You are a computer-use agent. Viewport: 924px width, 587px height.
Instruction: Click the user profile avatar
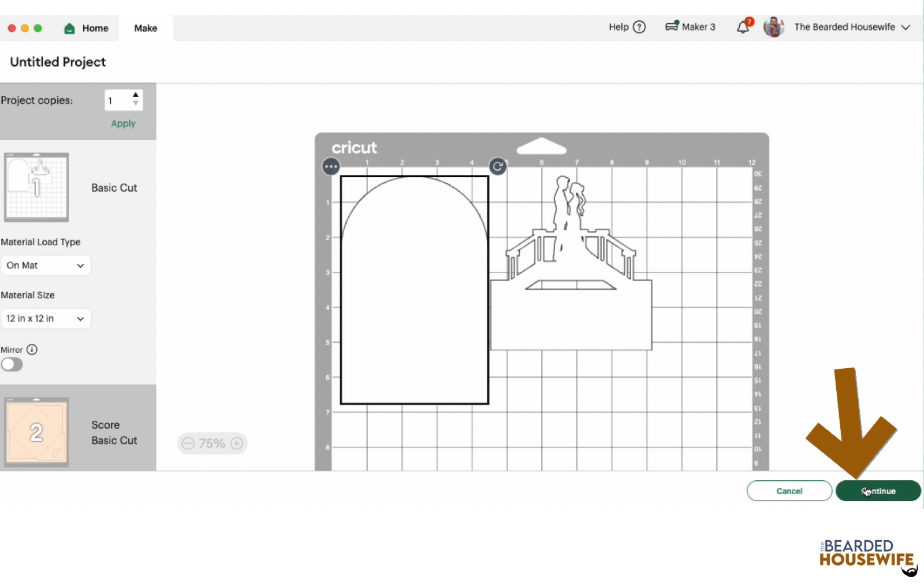(773, 27)
